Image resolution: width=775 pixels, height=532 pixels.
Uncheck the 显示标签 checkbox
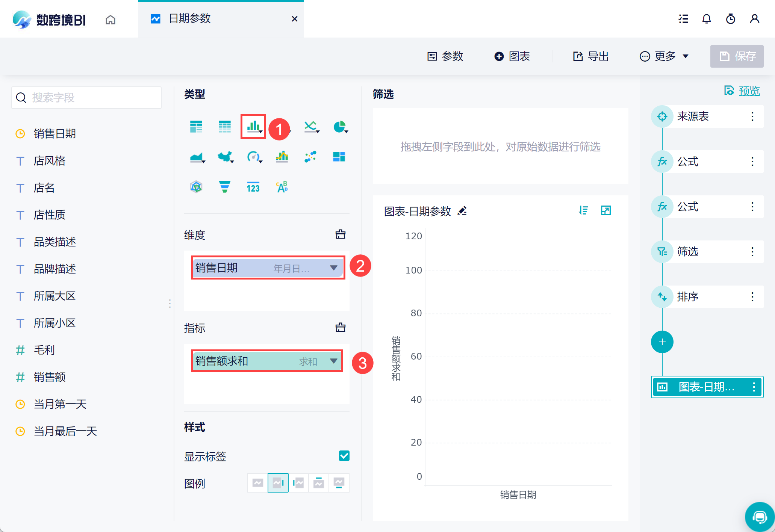point(344,456)
